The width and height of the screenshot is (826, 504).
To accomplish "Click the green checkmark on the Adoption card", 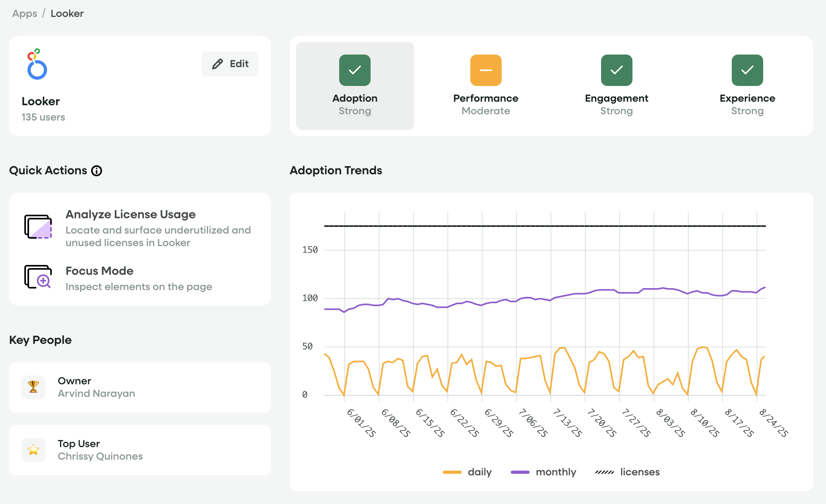I will tap(355, 70).
